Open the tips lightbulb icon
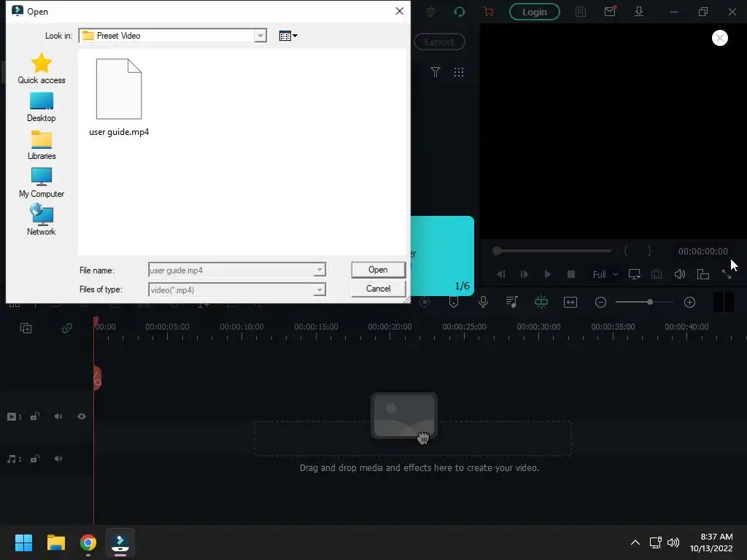The width and height of the screenshot is (747, 560). pos(430,12)
